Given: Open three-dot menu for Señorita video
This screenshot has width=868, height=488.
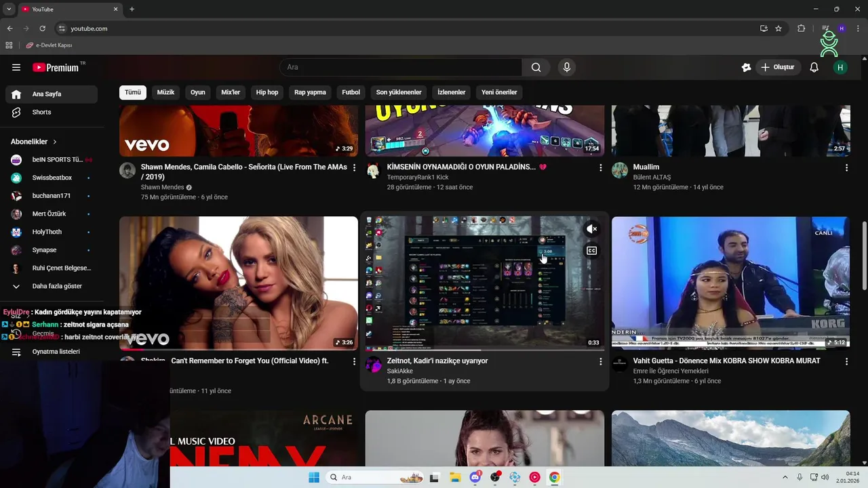Looking at the screenshot, I should [354, 167].
